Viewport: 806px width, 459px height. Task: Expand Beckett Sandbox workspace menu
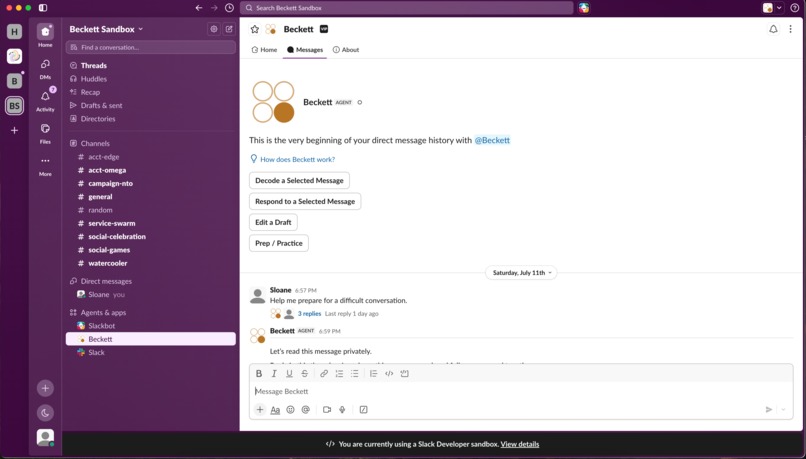click(106, 29)
